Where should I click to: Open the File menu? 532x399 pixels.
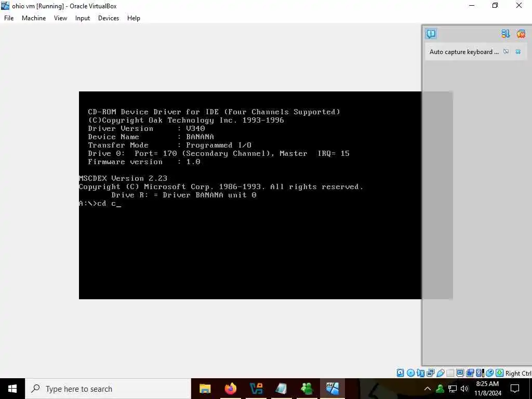(x=9, y=18)
